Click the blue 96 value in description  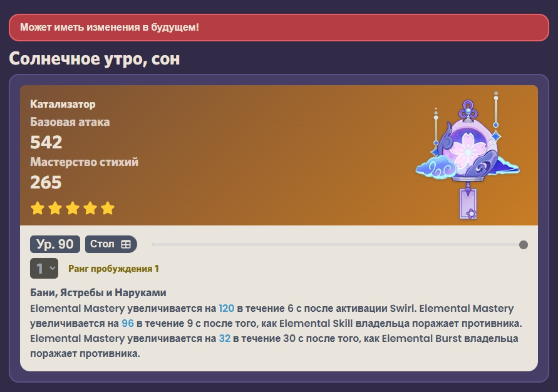[x=128, y=323]
